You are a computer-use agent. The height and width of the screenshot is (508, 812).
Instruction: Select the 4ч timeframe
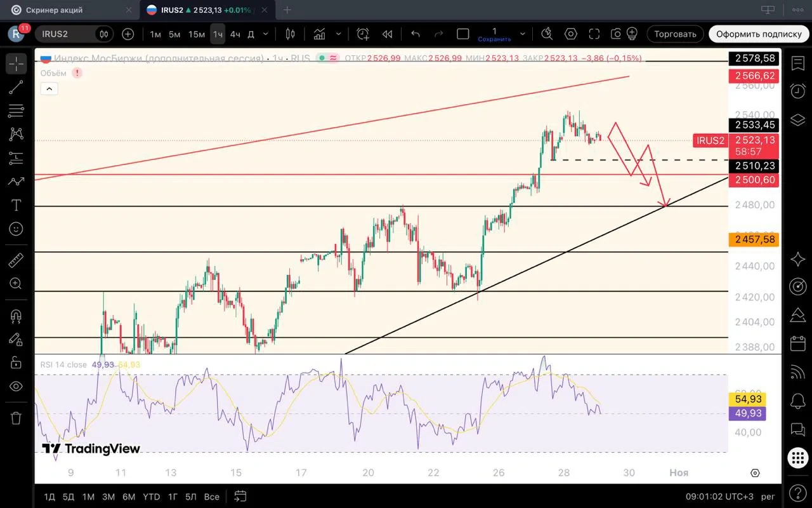point(235,34)
